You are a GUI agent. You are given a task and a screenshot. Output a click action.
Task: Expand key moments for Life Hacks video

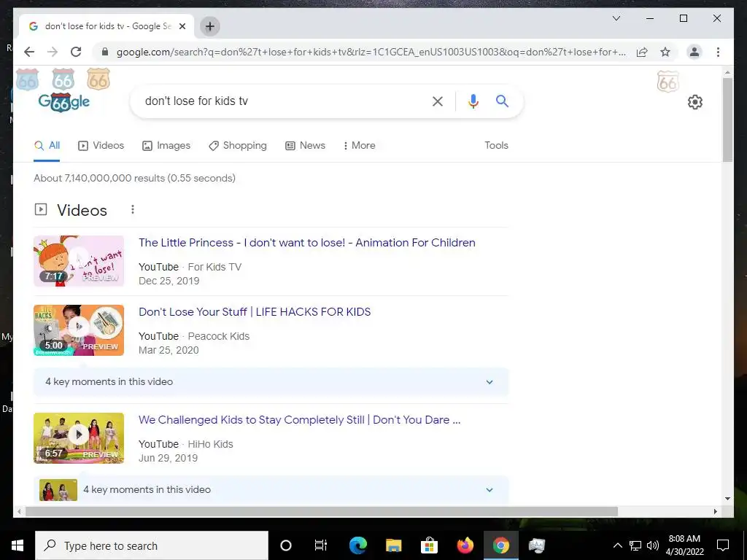point(271,382)
